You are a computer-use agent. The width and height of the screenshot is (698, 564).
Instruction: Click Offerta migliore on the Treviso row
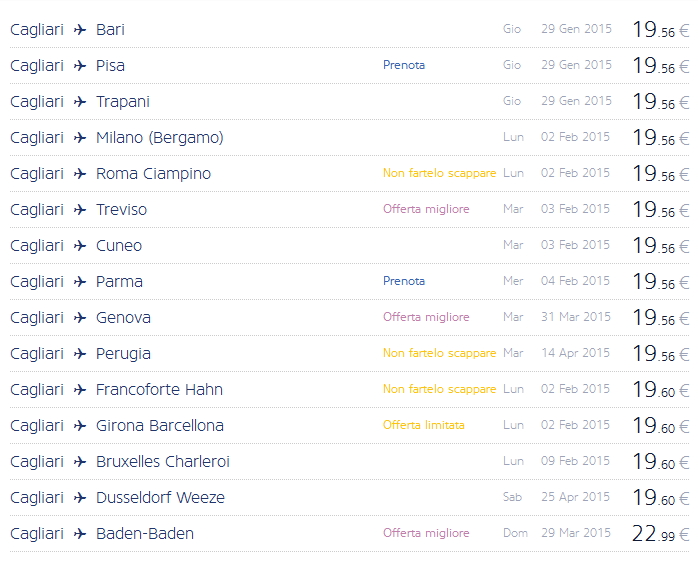click(426, 209)
